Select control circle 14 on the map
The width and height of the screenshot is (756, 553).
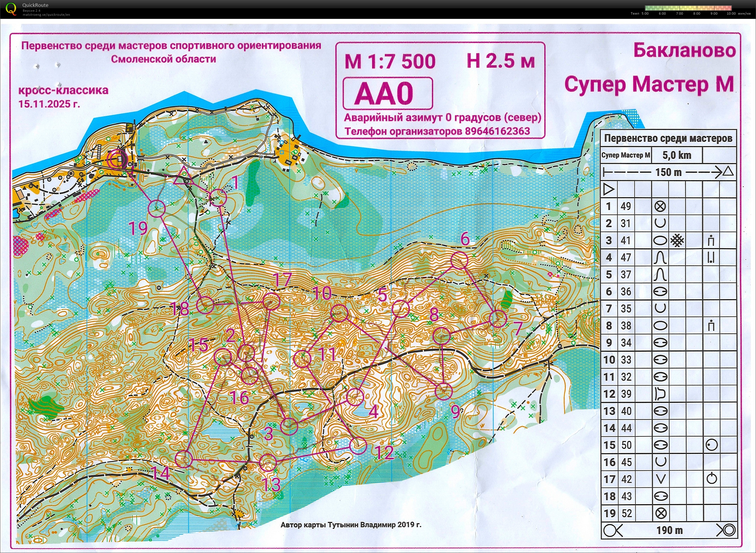(x=184, y=459)
